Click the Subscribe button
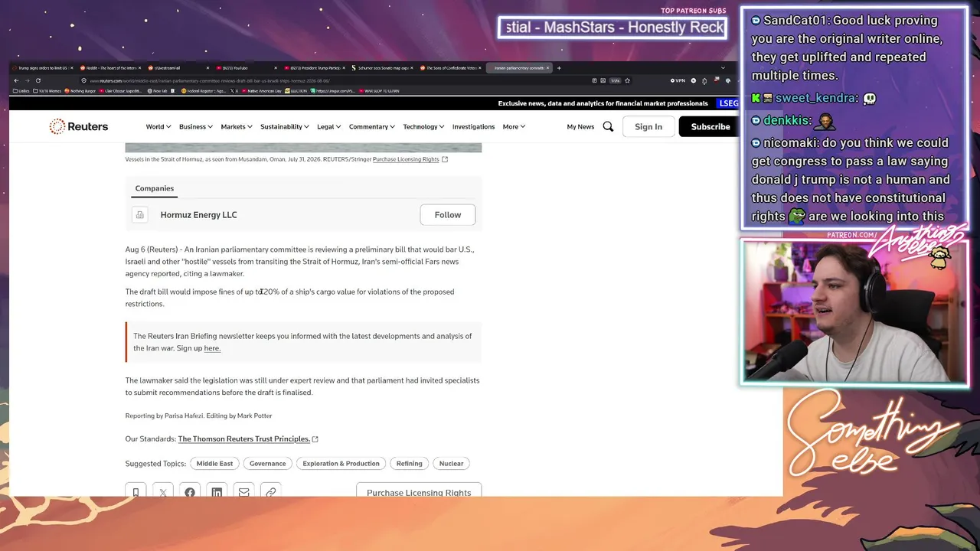The width and height of the screenshot is (980, 551). (x=710, y=126)
